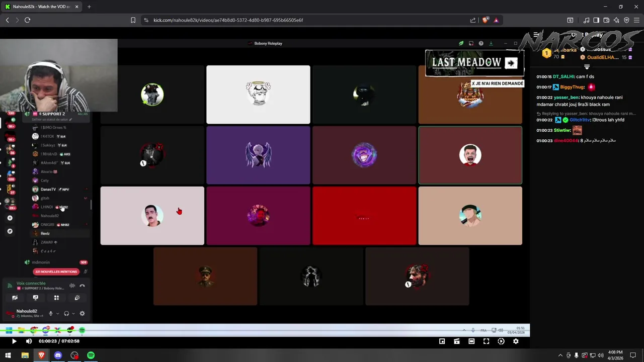Image resolution: width=644 pixels, height=362 pixels.
Task: Open Brave Shields lion icon
Action: click(x=485, y=20)
